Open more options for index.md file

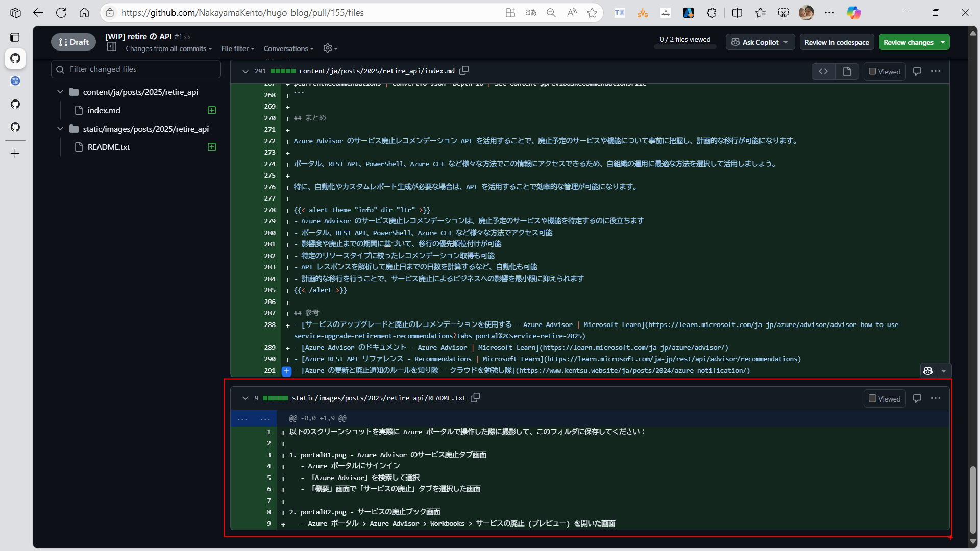pos(936,71)
